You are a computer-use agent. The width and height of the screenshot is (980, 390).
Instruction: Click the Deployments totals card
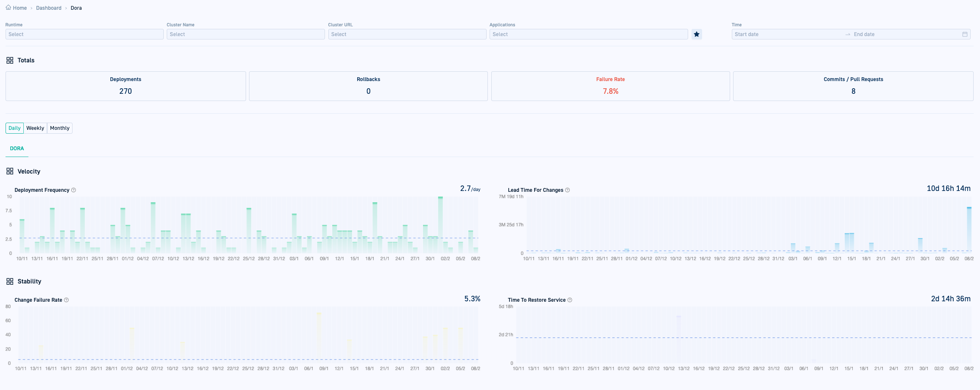(126, 86)
